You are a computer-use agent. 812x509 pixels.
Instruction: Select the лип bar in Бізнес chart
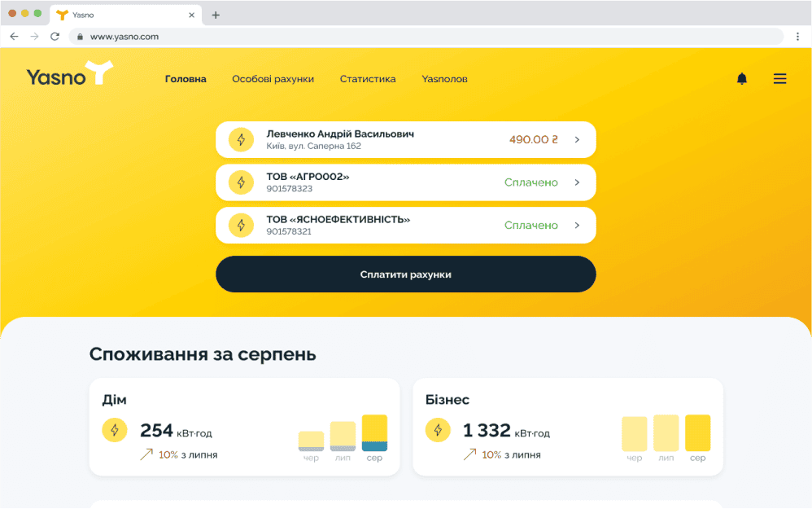pos(666,432)
